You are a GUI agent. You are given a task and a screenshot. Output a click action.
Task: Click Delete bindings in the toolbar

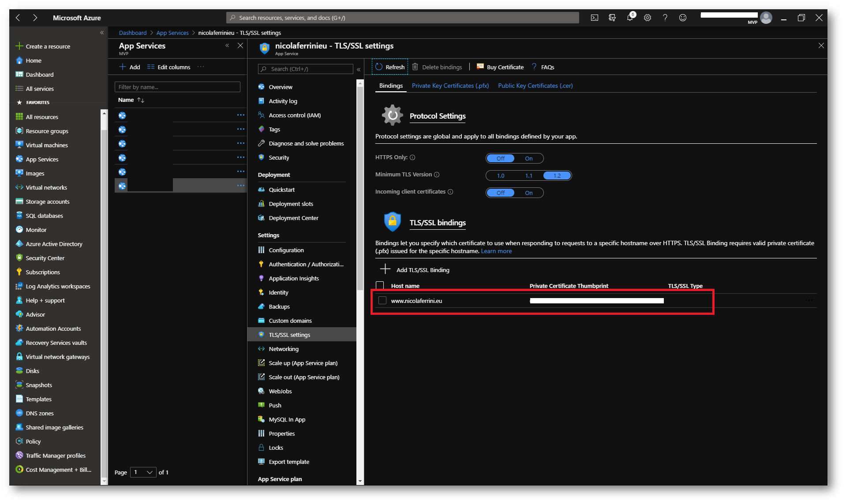click(437, 67)
